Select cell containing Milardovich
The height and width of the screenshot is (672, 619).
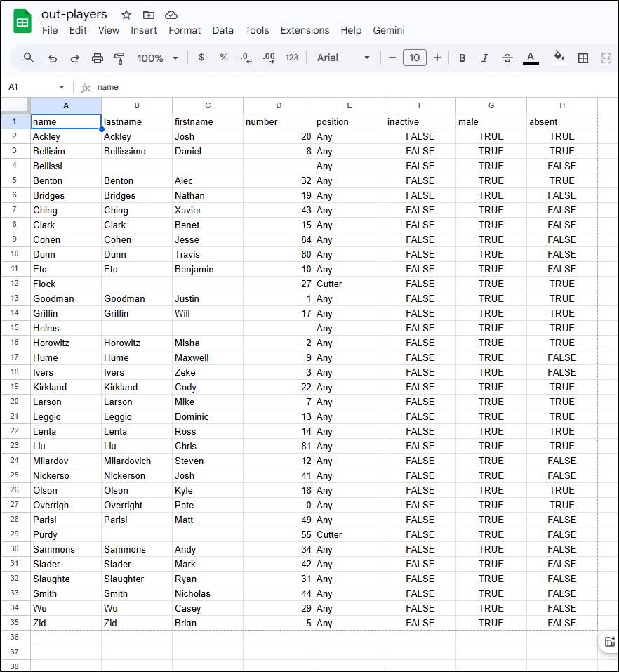coord(136,461)
